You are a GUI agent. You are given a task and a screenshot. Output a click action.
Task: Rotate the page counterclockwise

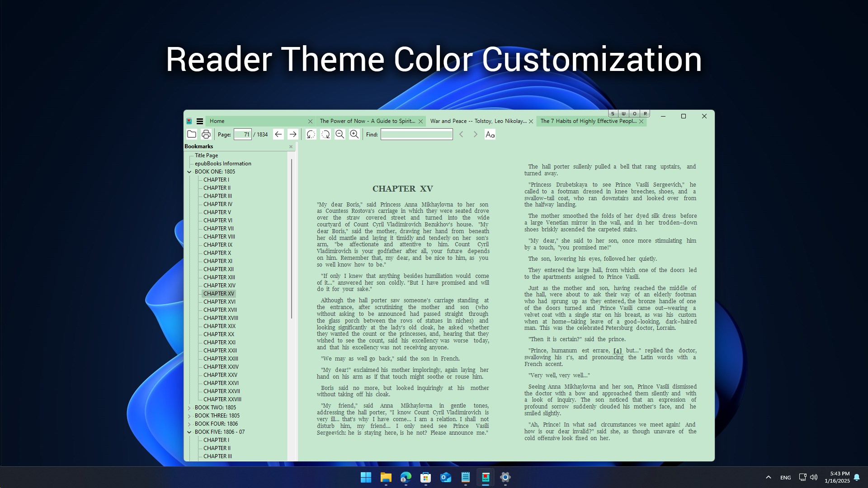point(310,134)
